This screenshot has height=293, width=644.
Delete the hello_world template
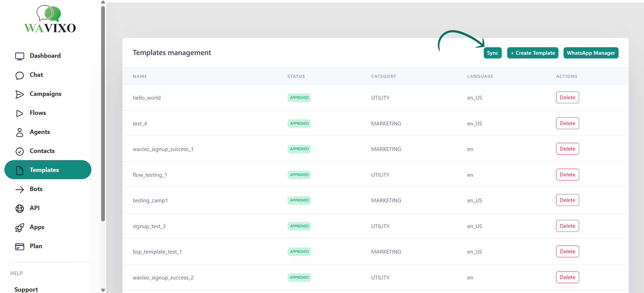click(x=567, y=98)
